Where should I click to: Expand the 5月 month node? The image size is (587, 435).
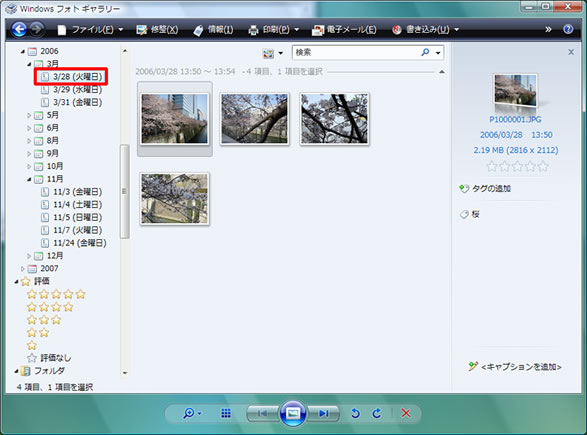pos(29,115)
